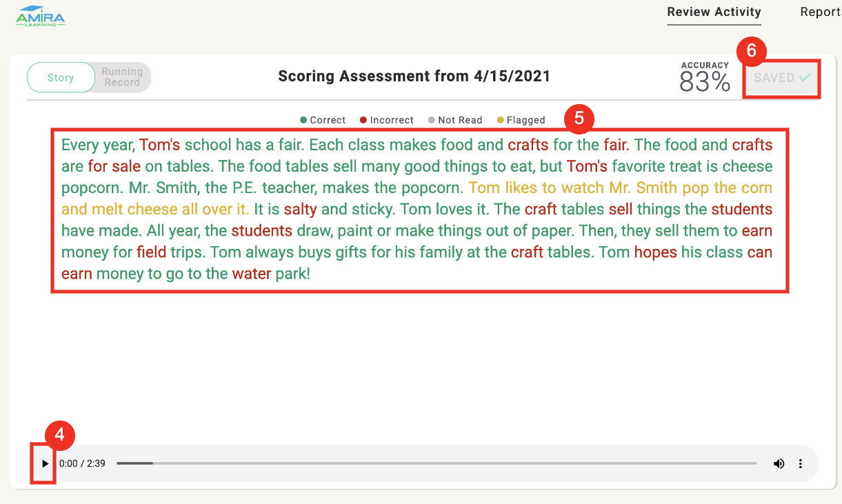The height and width of the screenshot is (504, 842).
Task: Click the SAVED confirmation button
Action: 781,78
